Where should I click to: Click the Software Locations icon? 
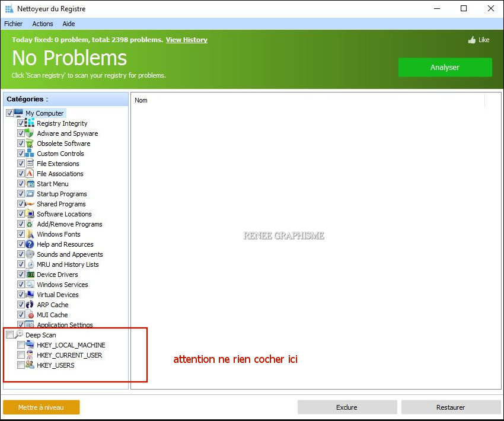[30, 213]
